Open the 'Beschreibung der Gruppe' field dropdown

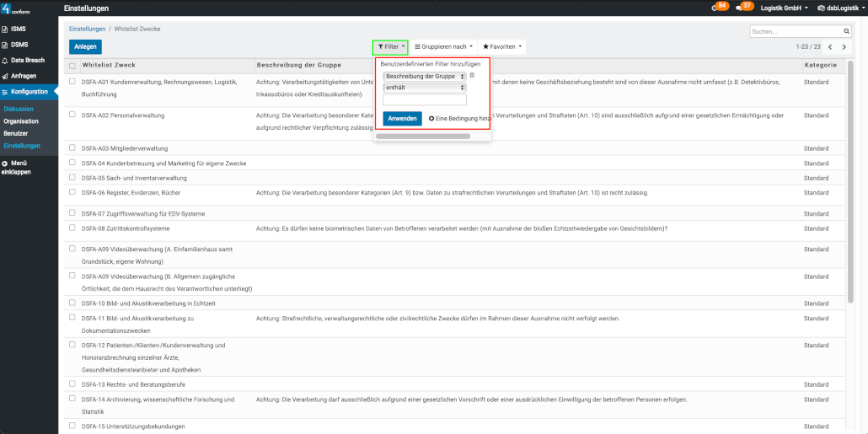click(x=424, y=76)
